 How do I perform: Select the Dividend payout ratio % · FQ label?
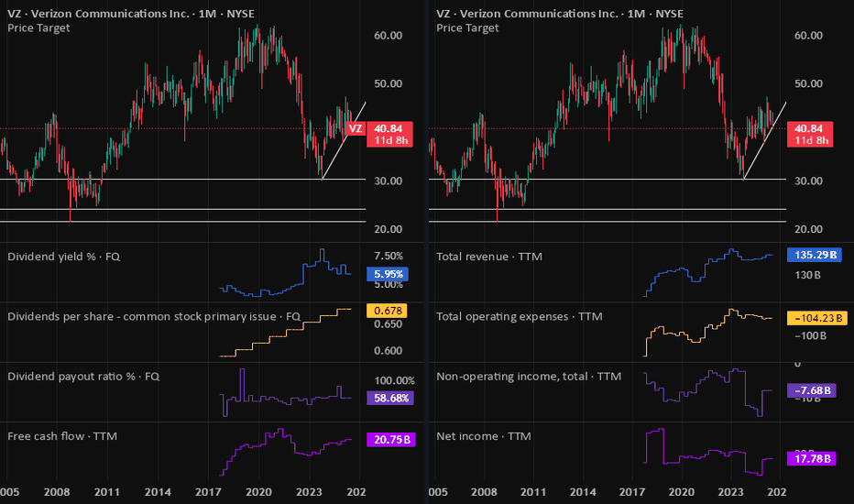pos(83,377)
